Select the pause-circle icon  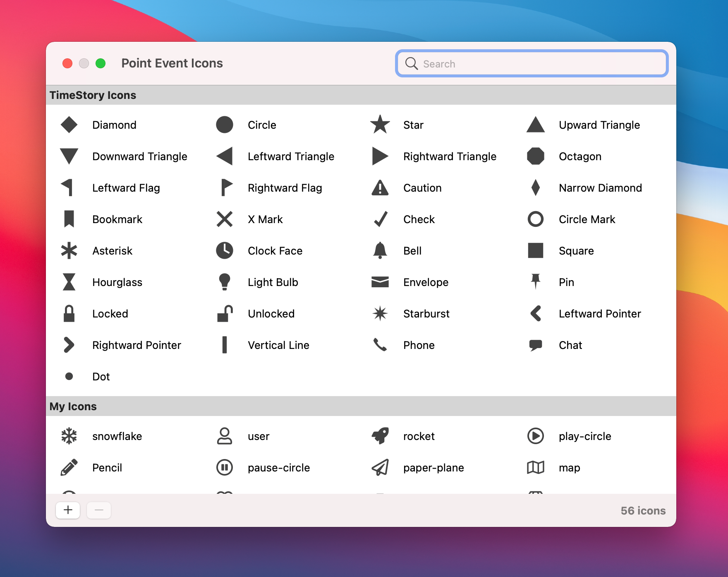point(224,467)
